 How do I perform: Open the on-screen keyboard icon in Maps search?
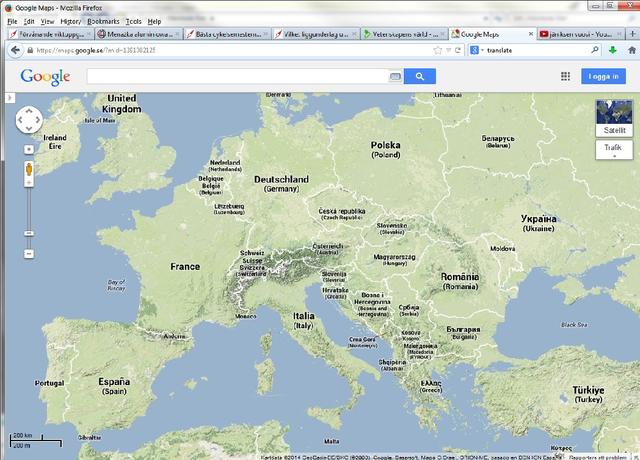click(395, 76)
